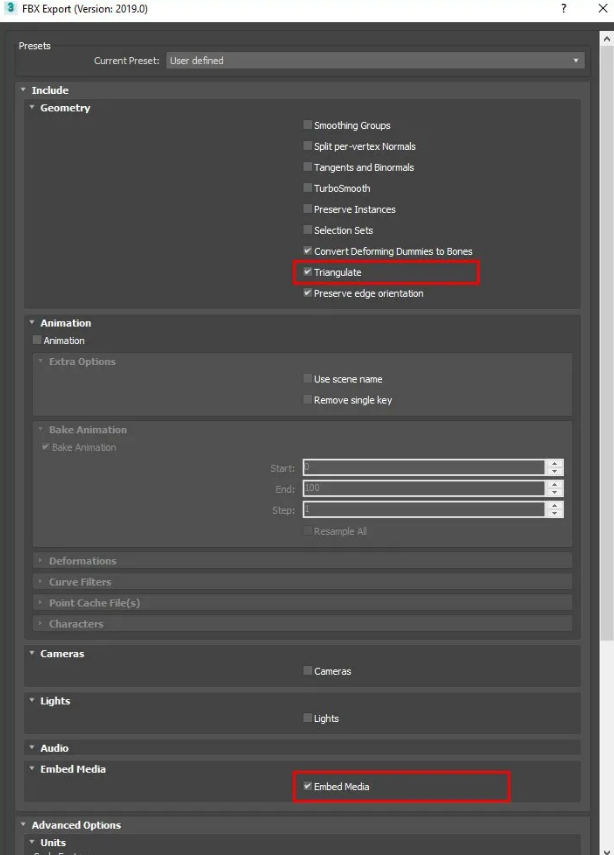Click the vertical scrollbar thumb
The height and width of the screenshot is (855, 614).
(x=607, y=342)
